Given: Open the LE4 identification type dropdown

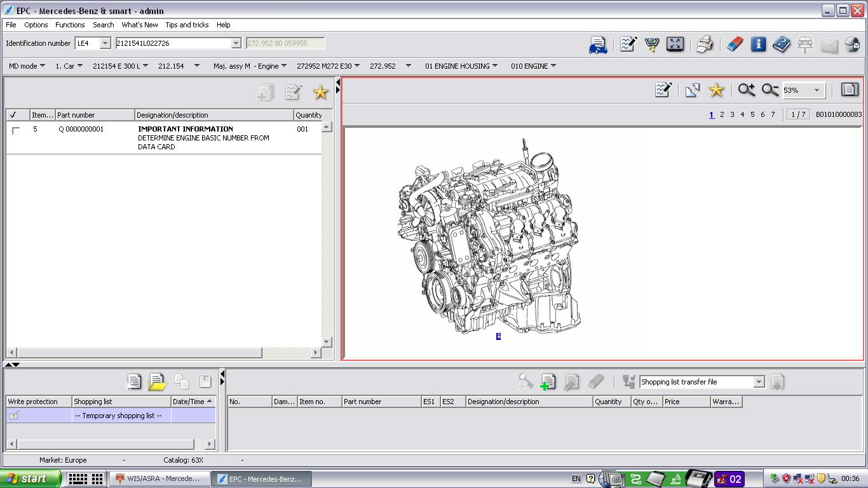Looking at the screenshot, I should [x=105, y=43].
